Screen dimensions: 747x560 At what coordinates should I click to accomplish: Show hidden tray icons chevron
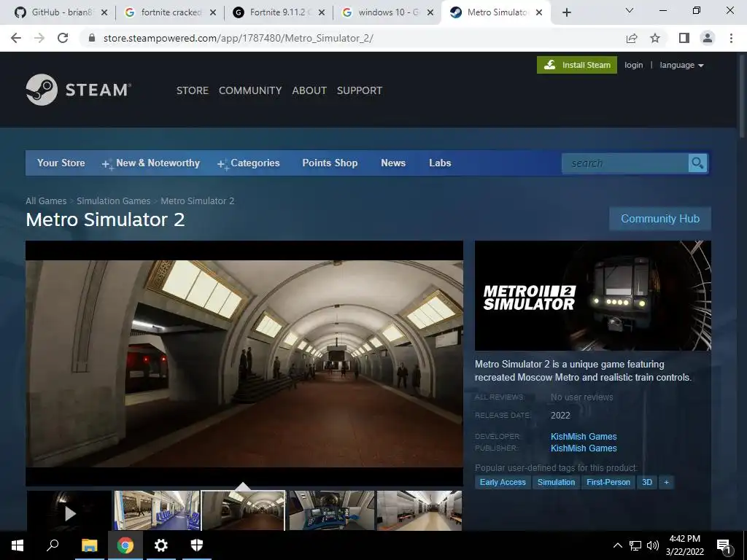tap(617, 545)
